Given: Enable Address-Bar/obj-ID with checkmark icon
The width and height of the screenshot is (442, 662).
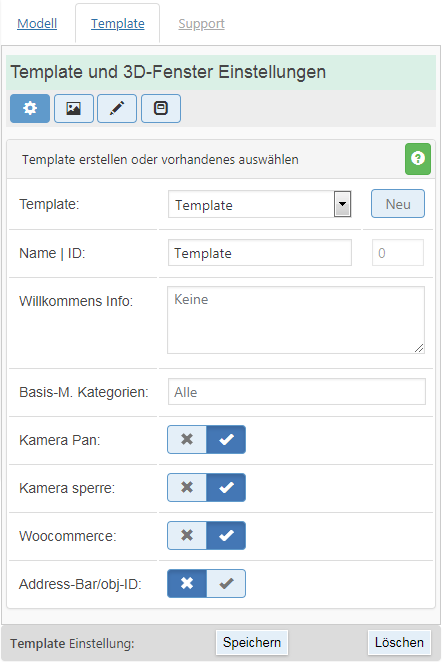Looking at the screenshot, I should click(x=226, y=583).
